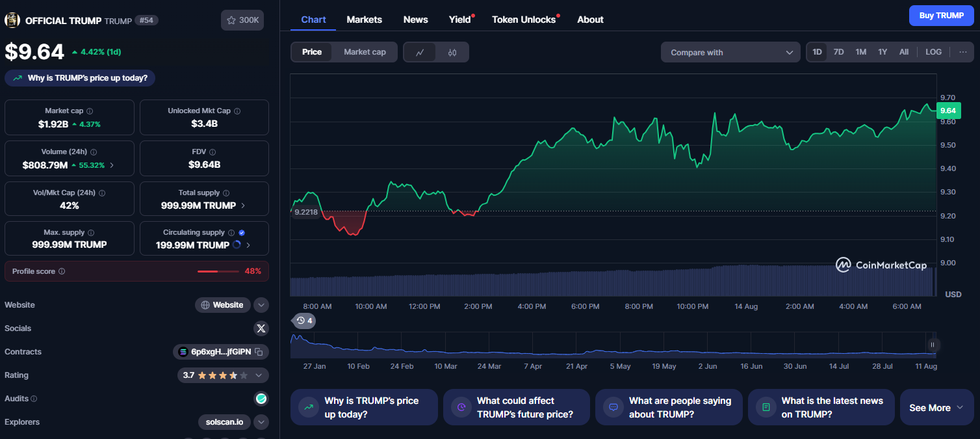980x439 pixels.
Task: Open the solscan.io explorer link
Action: pos(224,422)
